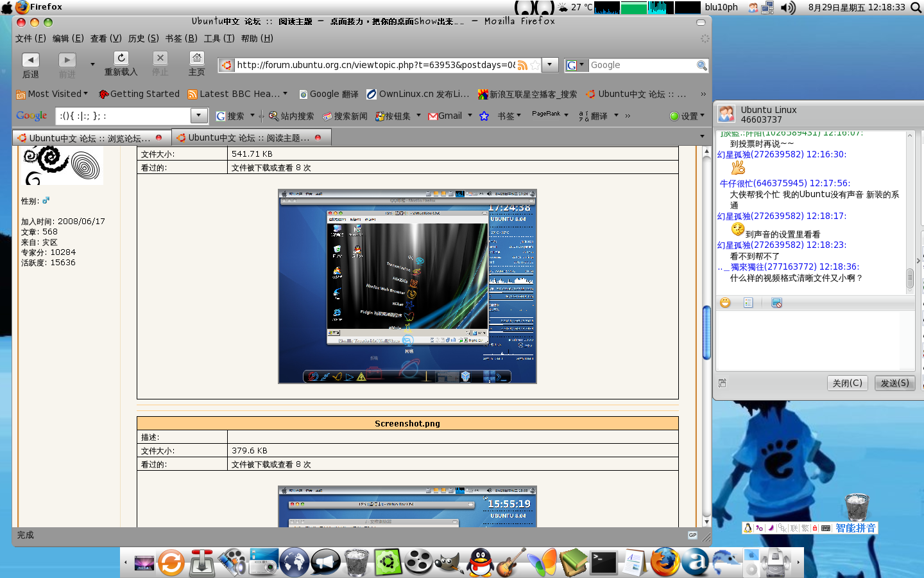
Task: Open Spotlight search in the top-right corner
Action: 916,8
